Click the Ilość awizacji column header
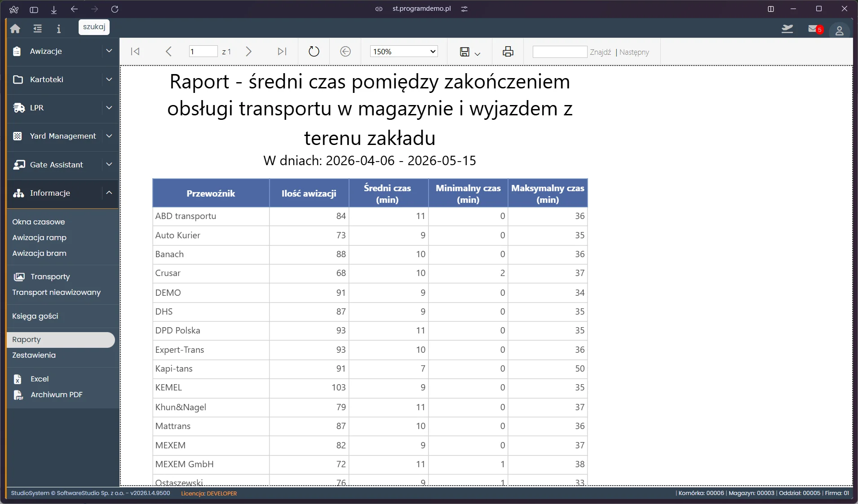The width and height of the screenshot is (858, 504). point(309,193)
